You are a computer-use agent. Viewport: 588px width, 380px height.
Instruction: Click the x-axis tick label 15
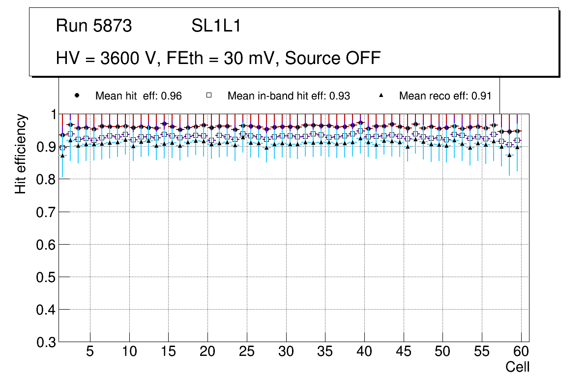click(168, 352)
